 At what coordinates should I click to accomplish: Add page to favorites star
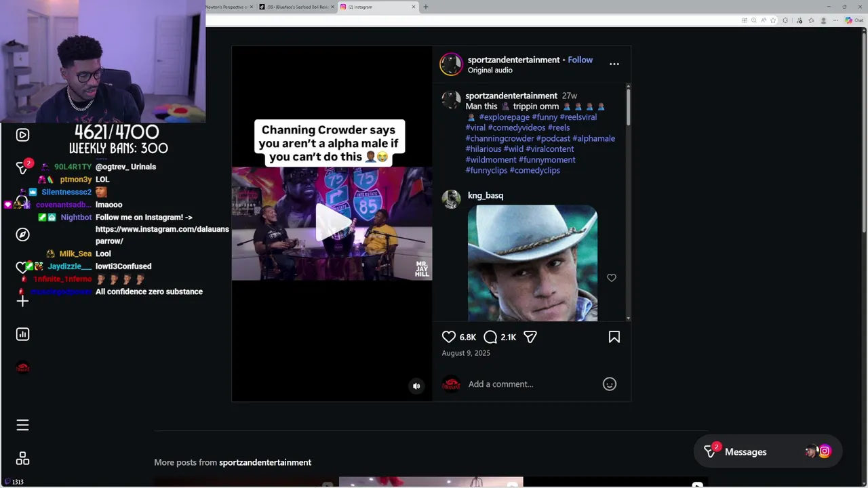[773, 20]
